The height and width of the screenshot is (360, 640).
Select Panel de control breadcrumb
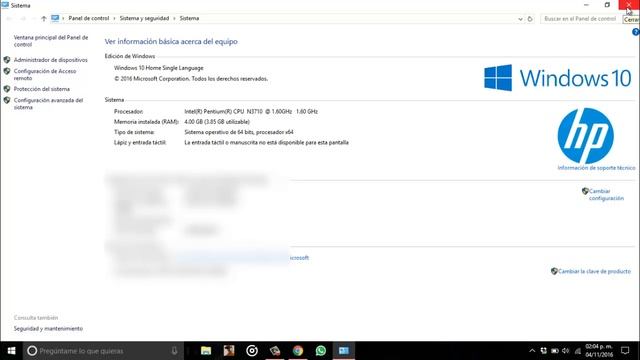(x=89, y=18)
